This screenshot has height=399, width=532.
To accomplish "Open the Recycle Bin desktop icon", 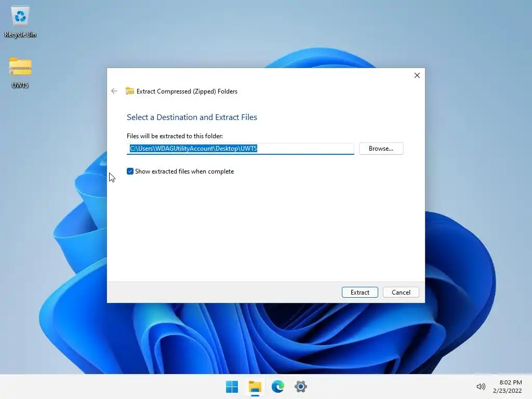I will pyautogui.click(x=20, y=22).
